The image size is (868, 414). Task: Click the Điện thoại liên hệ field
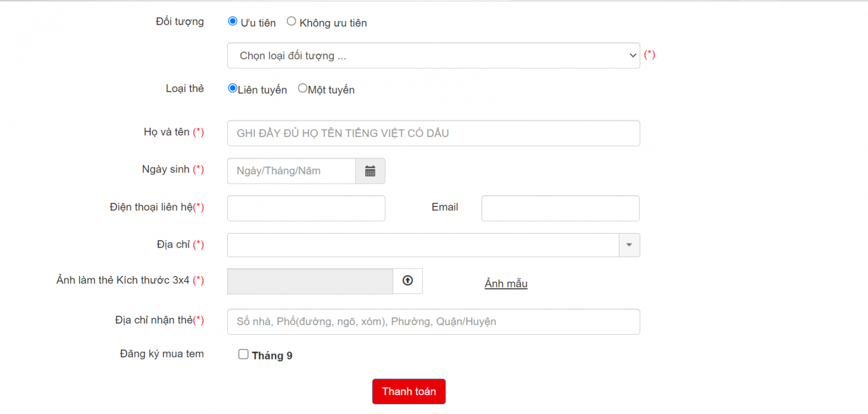coord(306,208)
